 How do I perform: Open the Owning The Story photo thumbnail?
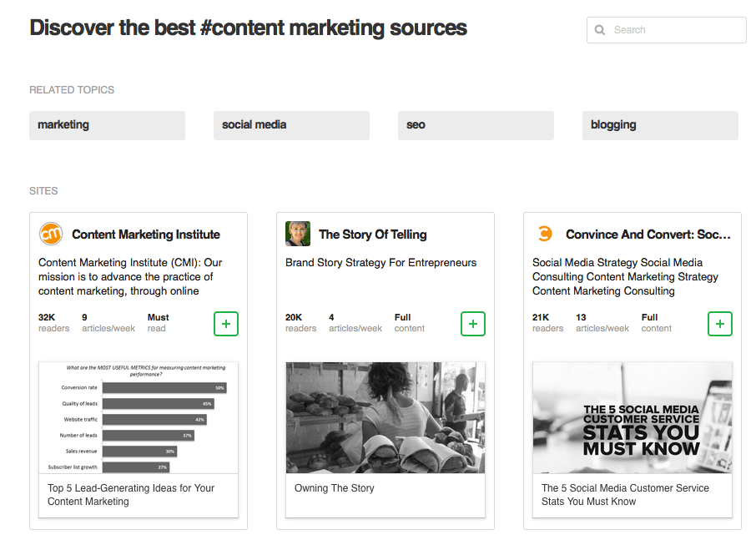click(386, 417)
